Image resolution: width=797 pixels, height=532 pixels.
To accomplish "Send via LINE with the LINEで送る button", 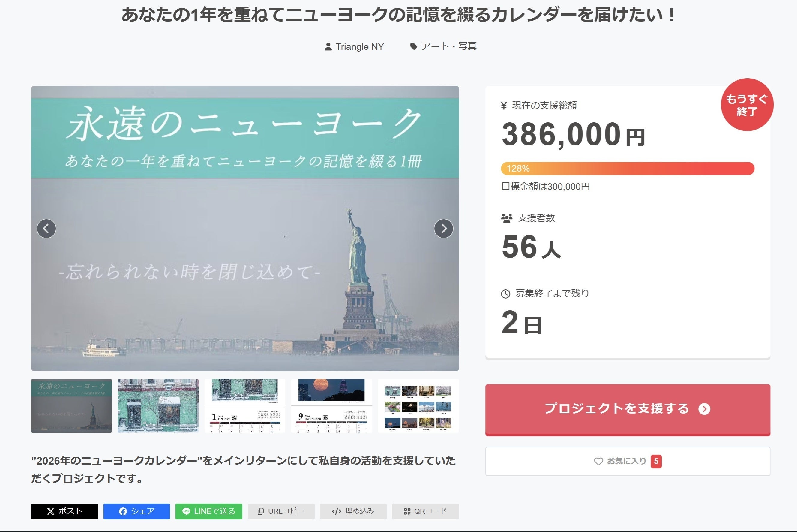I will click(209, 511).
